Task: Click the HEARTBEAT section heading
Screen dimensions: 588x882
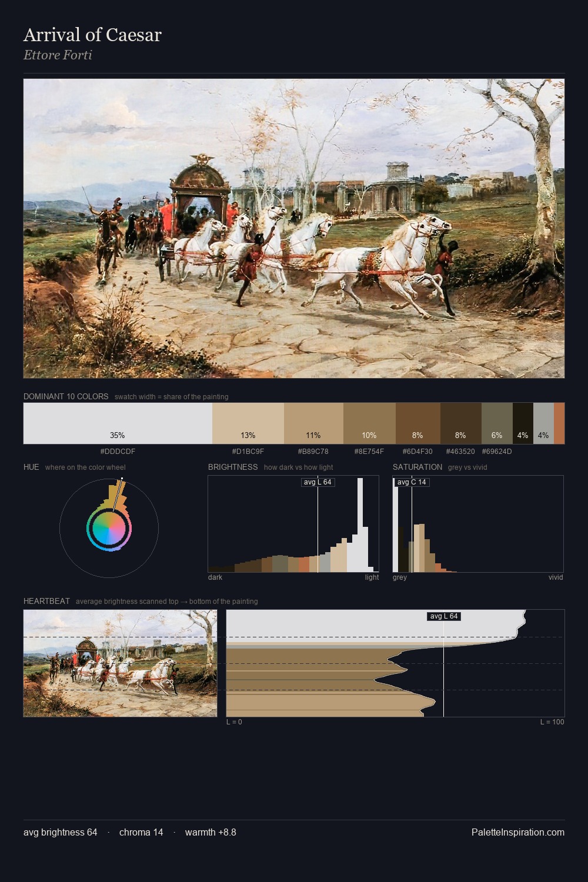Action: 46,601
